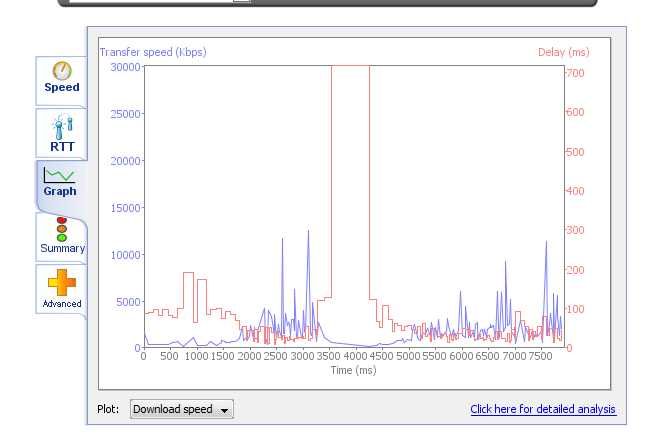The image size is (648, 436).
Task: Click the Delay (ms) axis label
Action: click(x=563, y=52)
